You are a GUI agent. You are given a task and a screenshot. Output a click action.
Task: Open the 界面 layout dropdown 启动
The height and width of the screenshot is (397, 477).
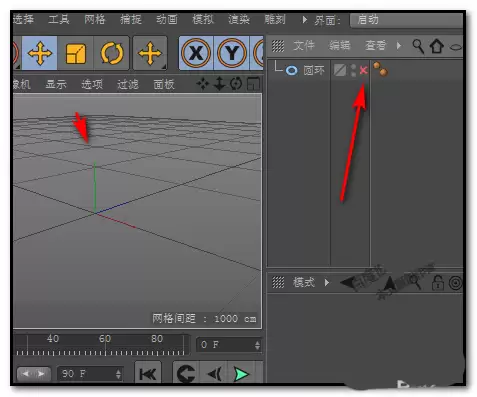[x=406, y=20]
